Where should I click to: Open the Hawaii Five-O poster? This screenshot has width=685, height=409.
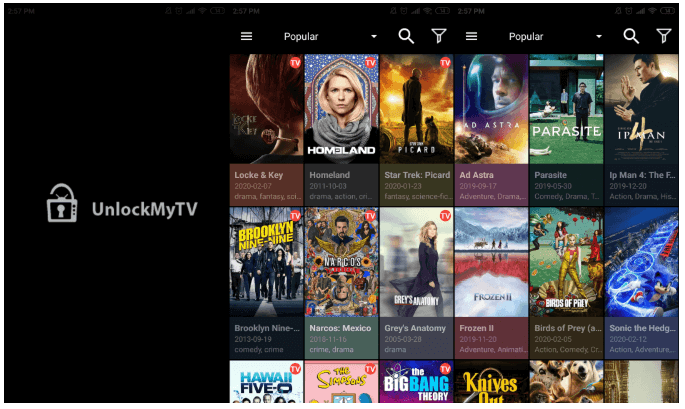click(266, 381)
